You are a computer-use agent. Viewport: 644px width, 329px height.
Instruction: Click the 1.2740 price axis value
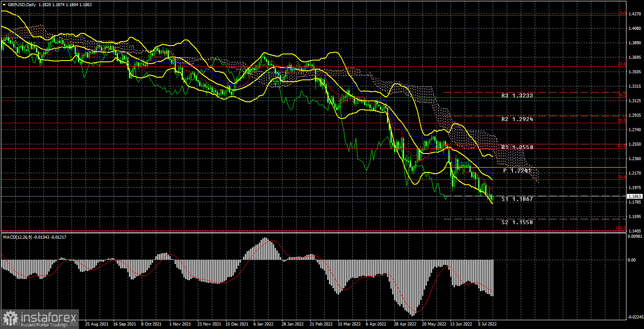[634, 130]
